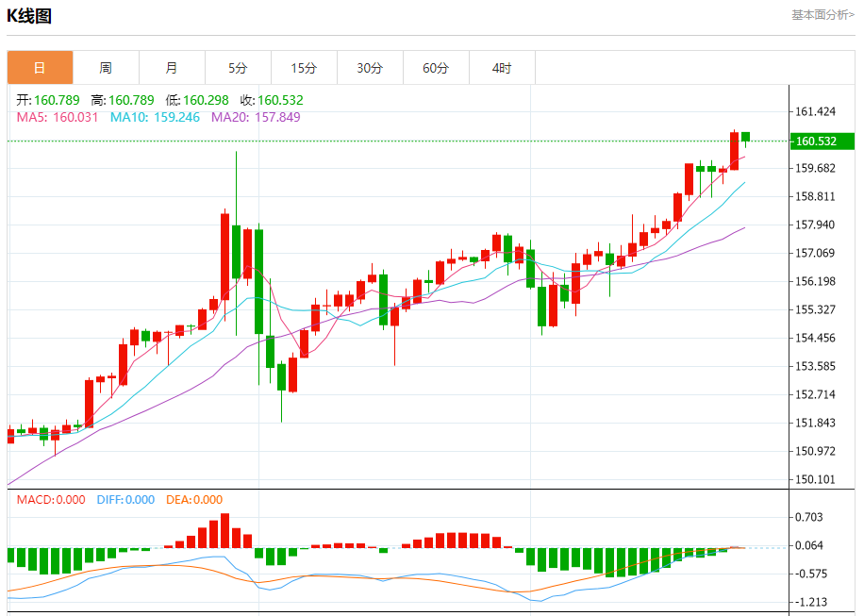
Task: Click the 156.198 price axis label
Action: (x=815, y=281)
